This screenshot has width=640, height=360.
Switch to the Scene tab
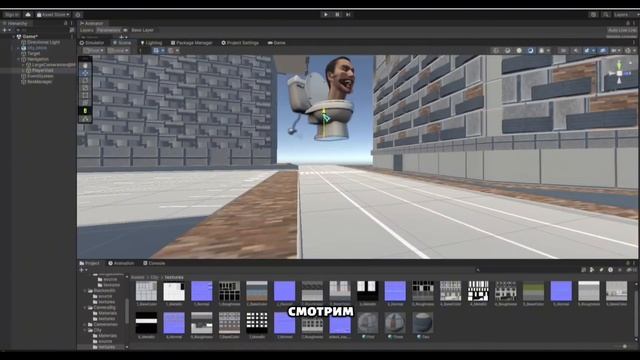click(122, 42)
